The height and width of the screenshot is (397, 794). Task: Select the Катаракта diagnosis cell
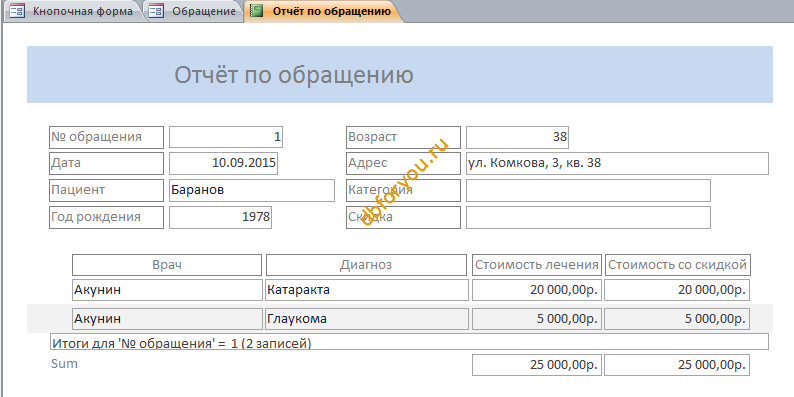pos(367,290)
